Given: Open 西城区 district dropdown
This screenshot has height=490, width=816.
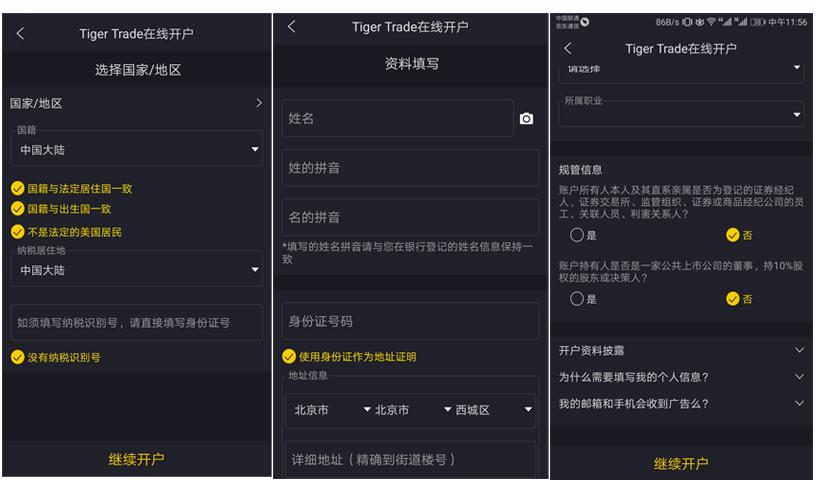Looking at the screenshot, I should click(493, 410).
